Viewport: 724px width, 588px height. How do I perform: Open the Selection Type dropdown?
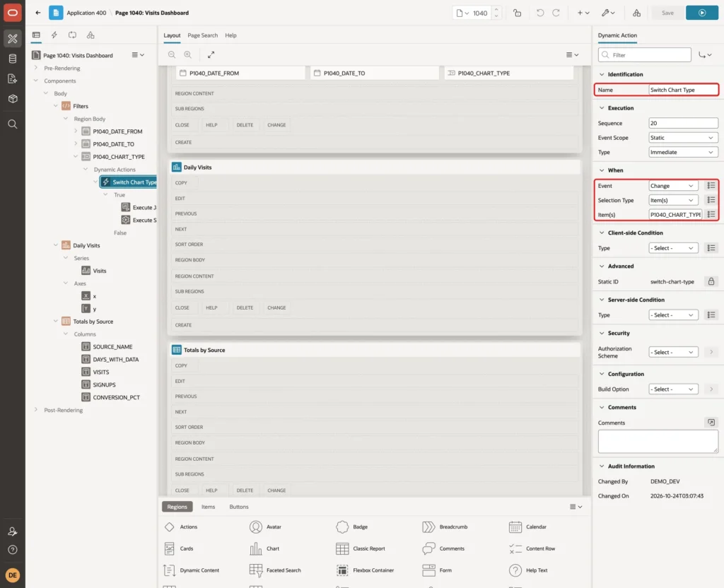673,200
